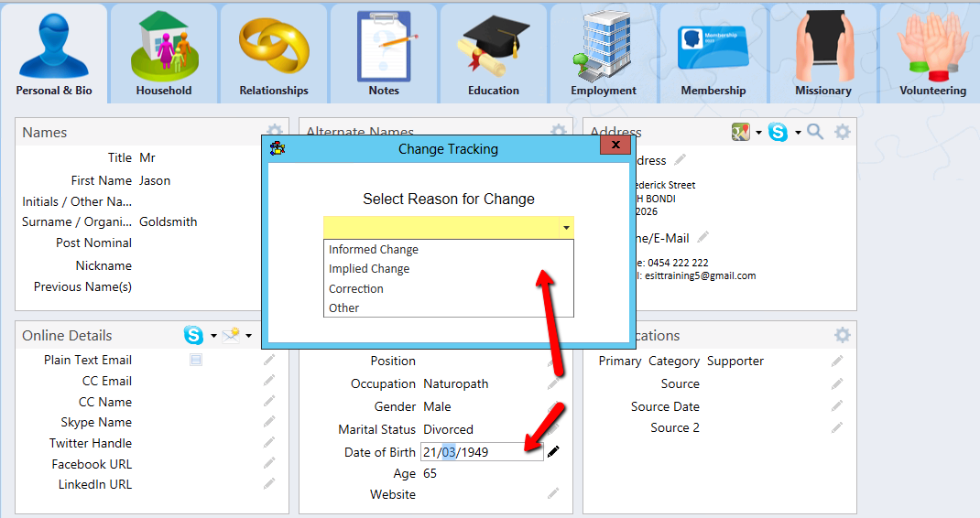The image size is (980, 518).
Task: Toggle the Plain Text Email checkbox
Action: click(x=196, y=360)
